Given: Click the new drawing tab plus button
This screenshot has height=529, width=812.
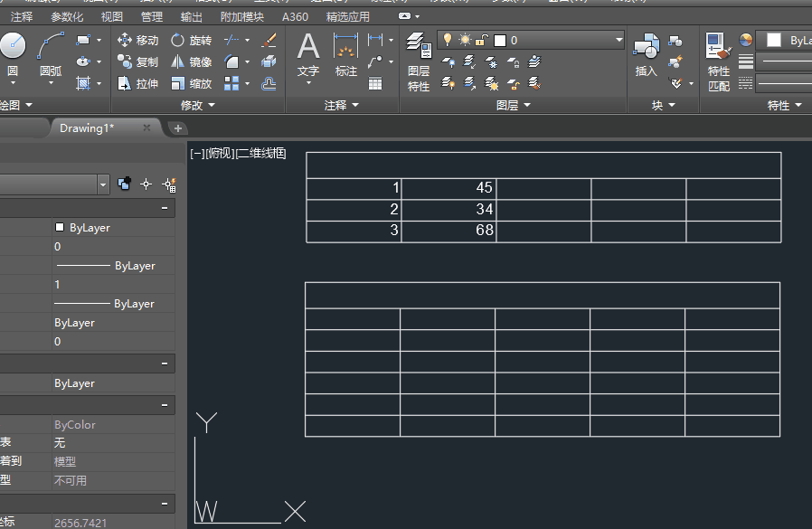Looking at the screenshot, I should pyautogui.click(x=177, y=128).
